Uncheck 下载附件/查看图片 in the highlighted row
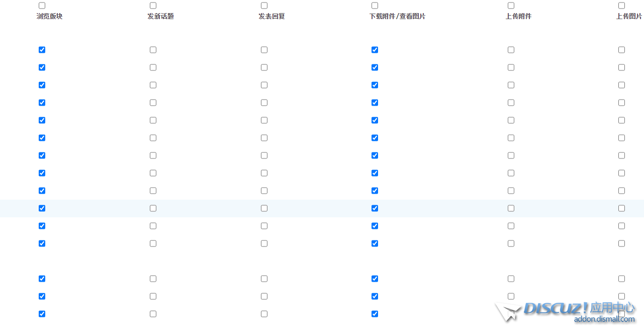 375,208
